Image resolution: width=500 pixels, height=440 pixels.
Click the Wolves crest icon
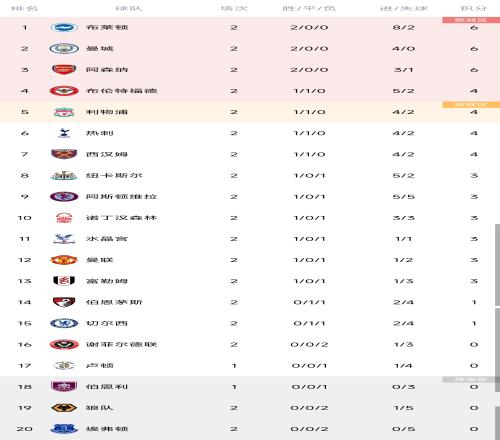click(x=64, y=408)
